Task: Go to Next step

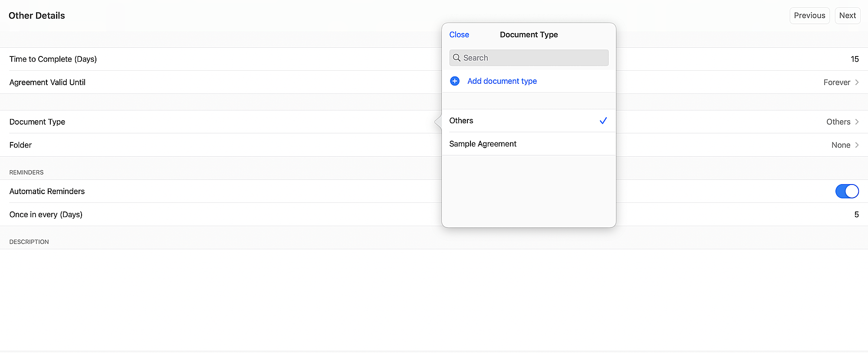Action: coord(847,16)
